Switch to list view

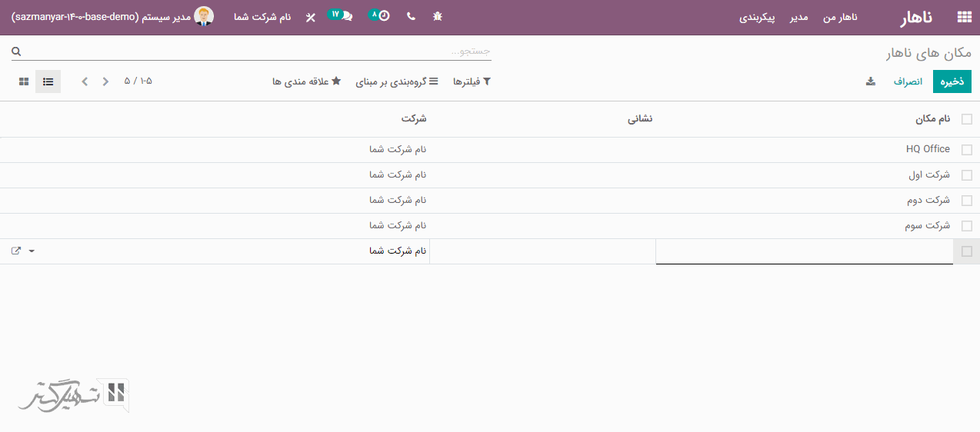click(48, 81)
